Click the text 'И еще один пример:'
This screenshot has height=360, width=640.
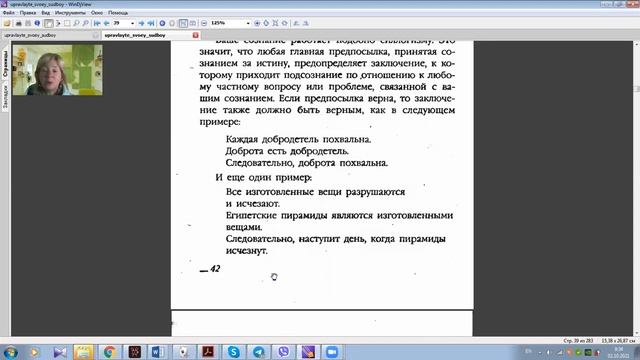[x=264, y=178]
